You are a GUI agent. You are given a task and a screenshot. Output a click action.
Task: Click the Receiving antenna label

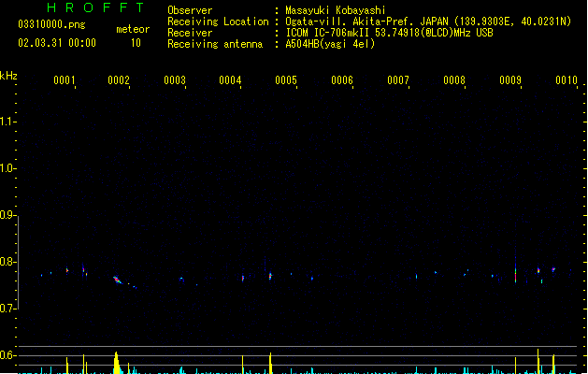(215, 44)
